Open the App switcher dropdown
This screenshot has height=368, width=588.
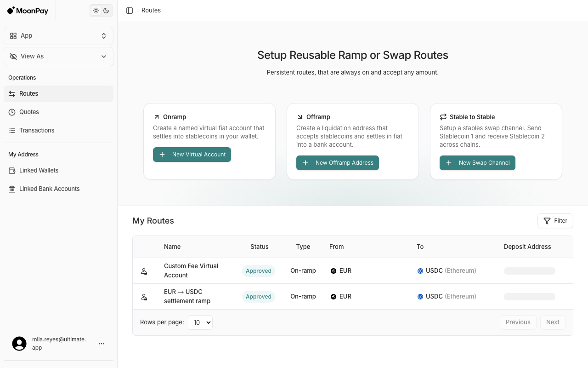[x=58, y=36]
